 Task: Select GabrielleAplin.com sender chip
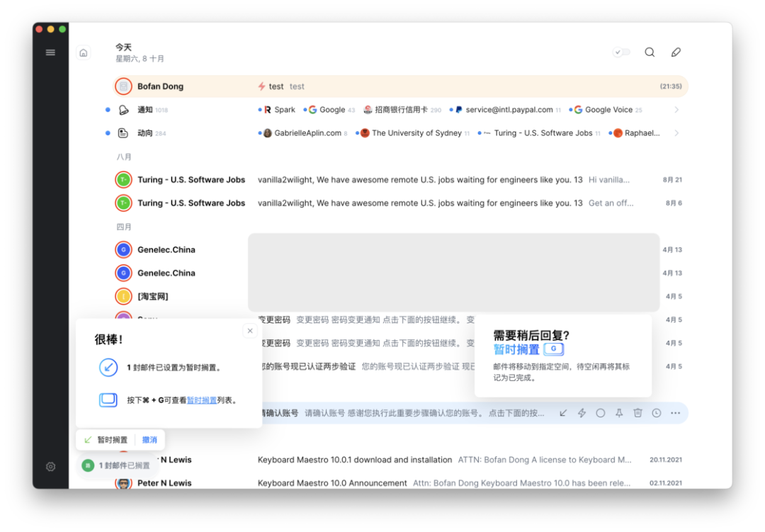(303, 133)
